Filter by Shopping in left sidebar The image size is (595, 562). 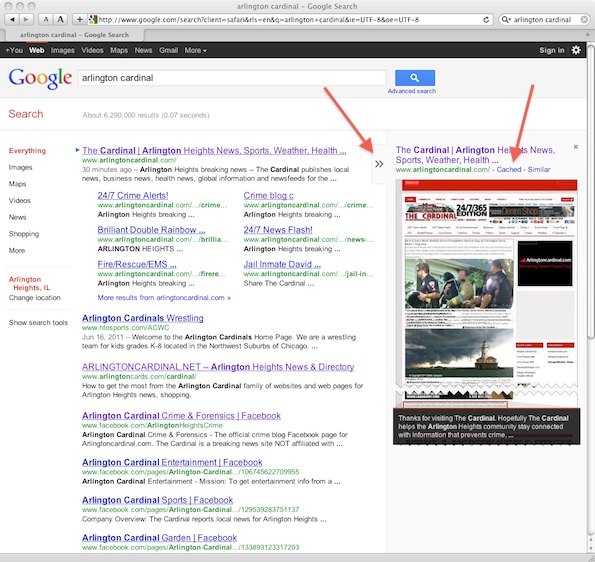click(x=24, y=234)
